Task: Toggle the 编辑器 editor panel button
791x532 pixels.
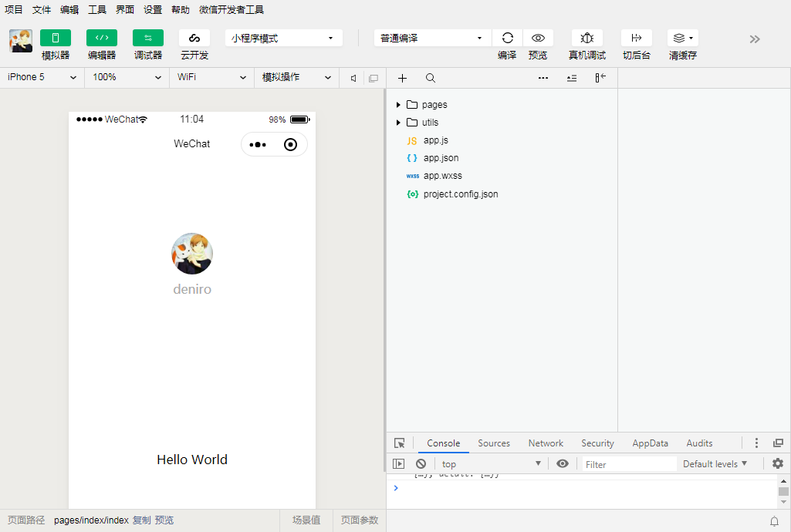Action: 102,38
